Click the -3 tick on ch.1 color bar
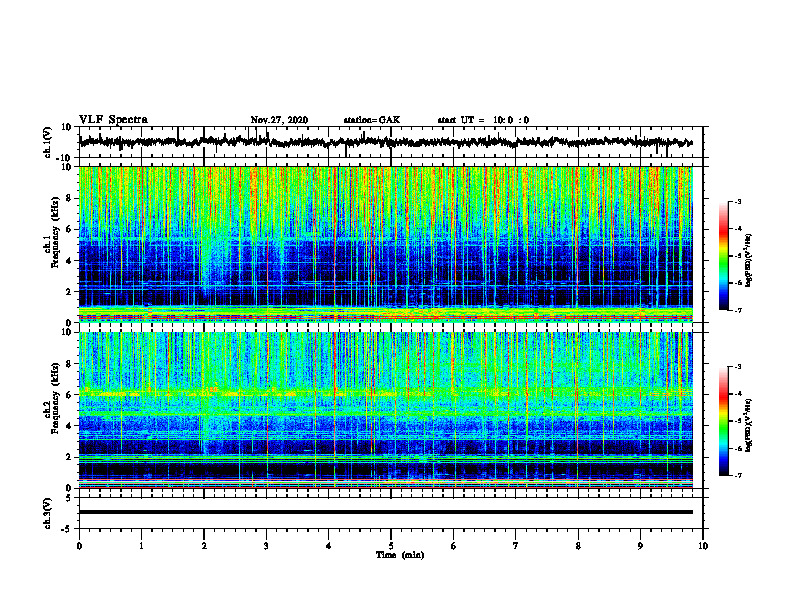792x612 pixels. coord(737,201)
